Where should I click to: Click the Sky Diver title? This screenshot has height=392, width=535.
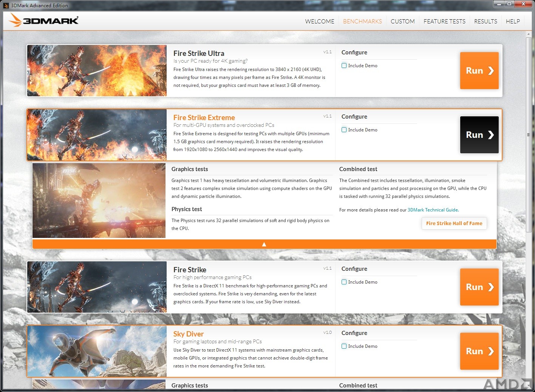tap(189, 334)
